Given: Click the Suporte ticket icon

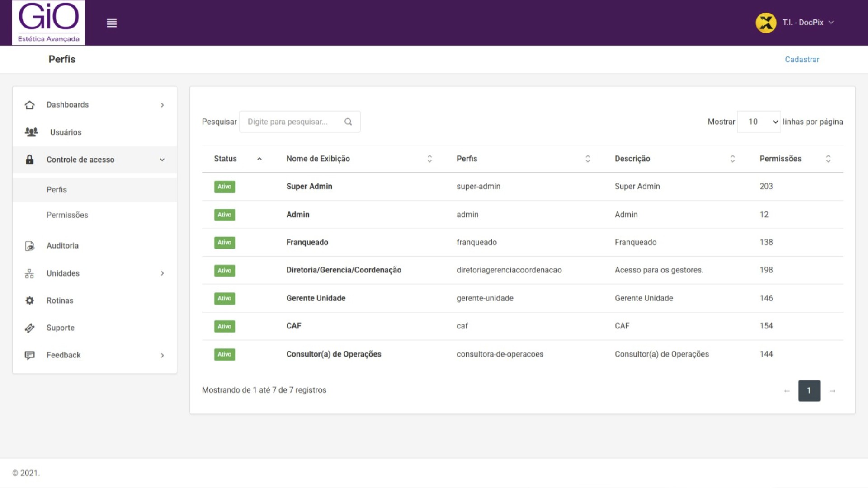Looking at the screenshot, I should click(30, 328).
